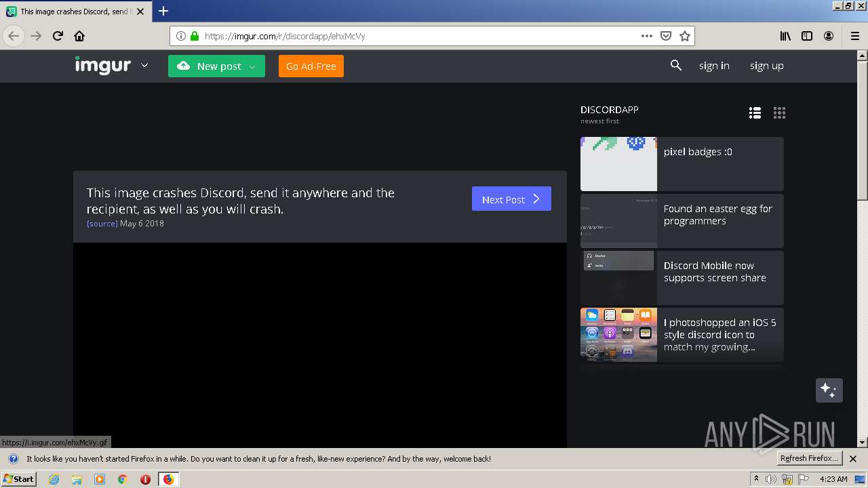Open Opera from the taskbar

[x=145, y=479]
